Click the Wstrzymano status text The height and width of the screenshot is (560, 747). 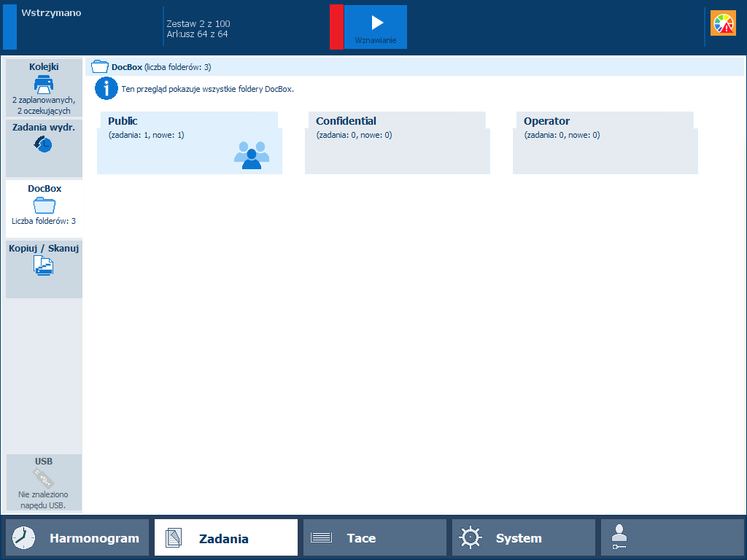52,13
